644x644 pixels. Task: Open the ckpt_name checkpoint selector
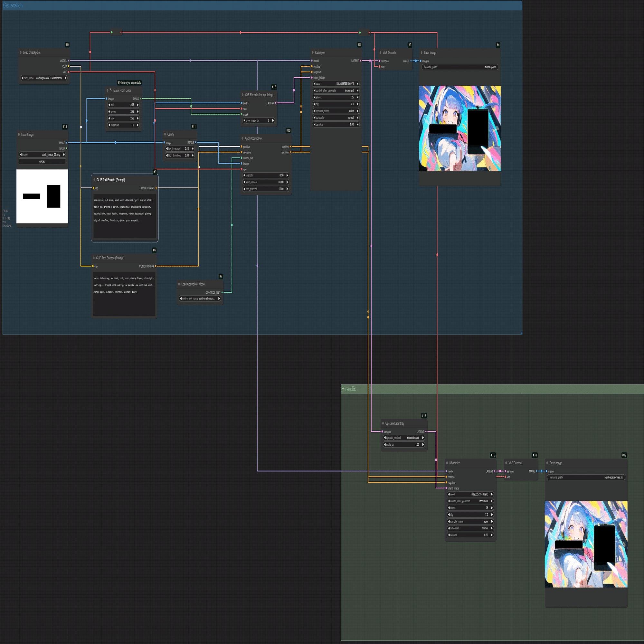pyautogui.click(x=44, y=78)
